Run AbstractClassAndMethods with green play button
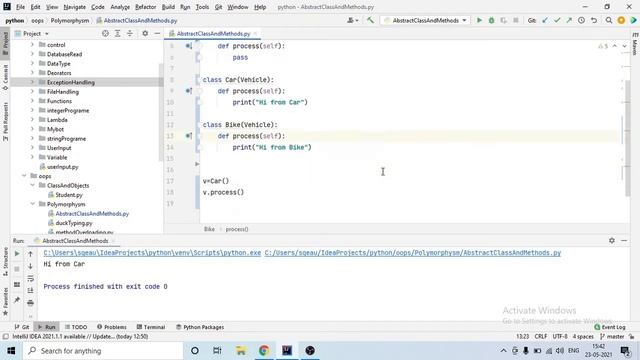Image resolution: width=640 pixels, height=360 pixels. 479,20
